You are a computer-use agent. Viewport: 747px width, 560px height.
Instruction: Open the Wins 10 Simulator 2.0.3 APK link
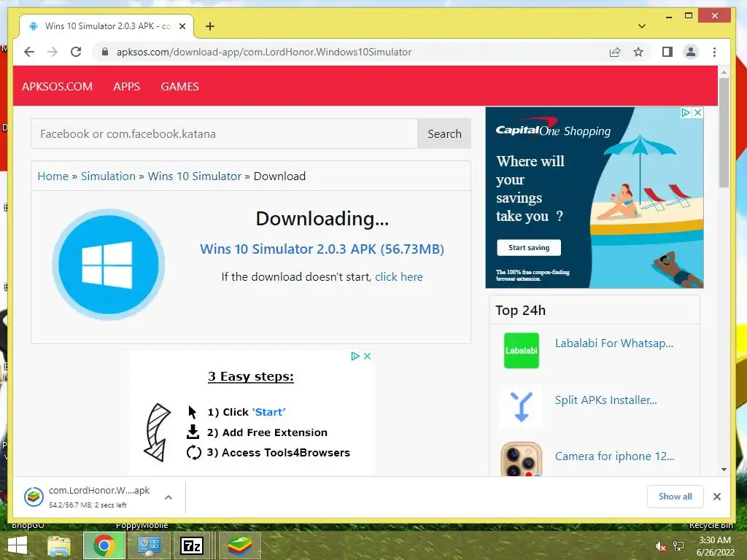click(322, 249)
